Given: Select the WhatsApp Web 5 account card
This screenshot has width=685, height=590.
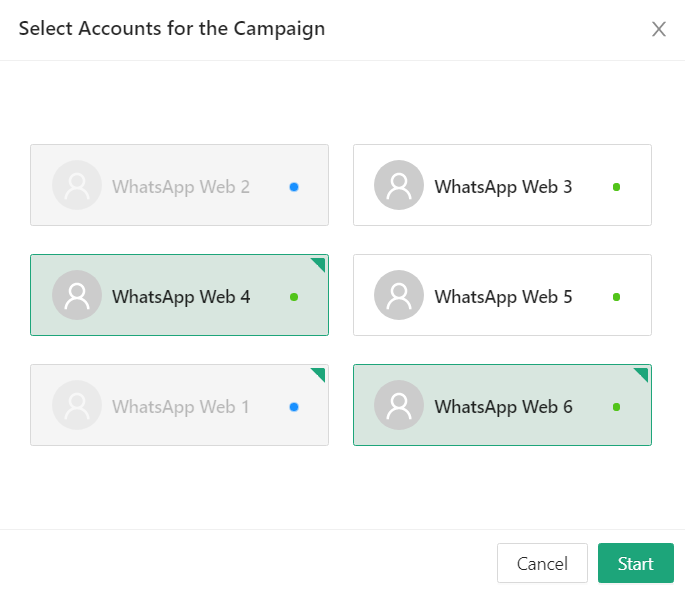Looking at the screenshot, I should click(502, 296).
